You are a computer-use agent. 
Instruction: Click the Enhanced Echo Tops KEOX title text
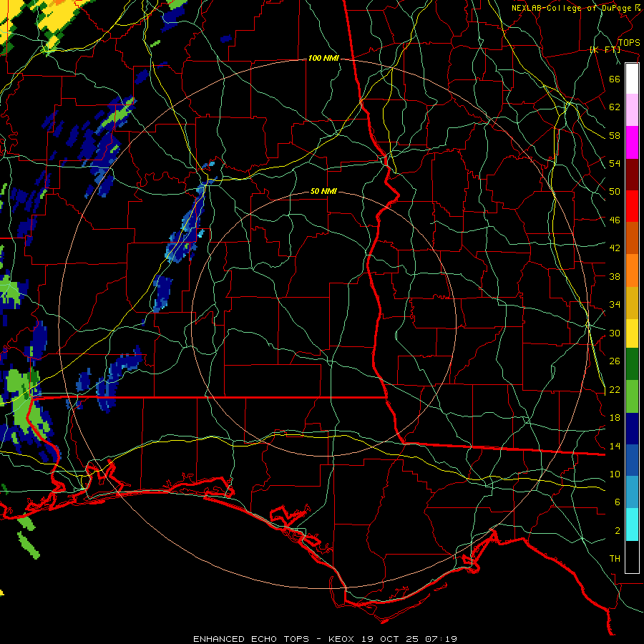325,639
